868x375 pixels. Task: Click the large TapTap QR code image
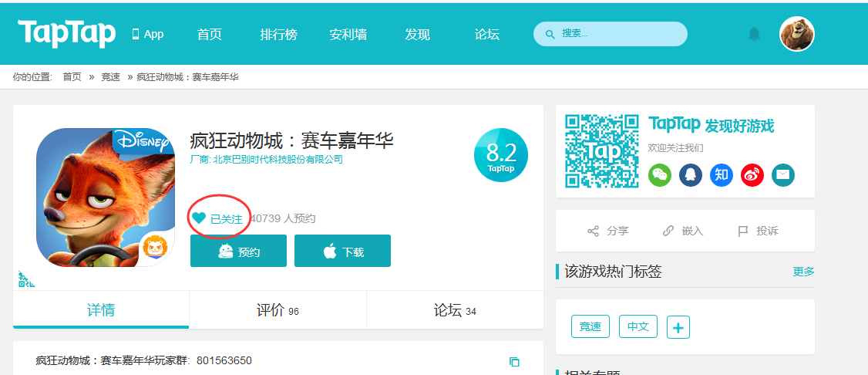click(601, 151)
